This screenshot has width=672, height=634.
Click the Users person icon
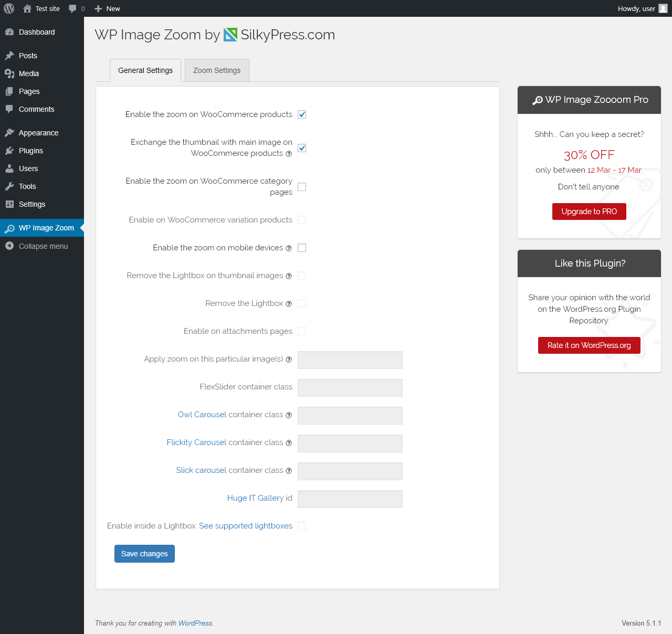pyautogui.click(x=9, y=168)
